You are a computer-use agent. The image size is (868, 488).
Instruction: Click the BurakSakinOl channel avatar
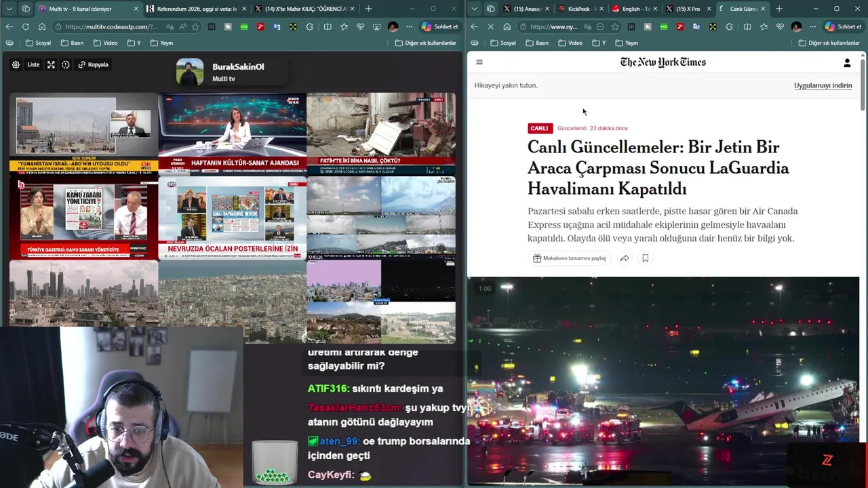click(190, 72)
